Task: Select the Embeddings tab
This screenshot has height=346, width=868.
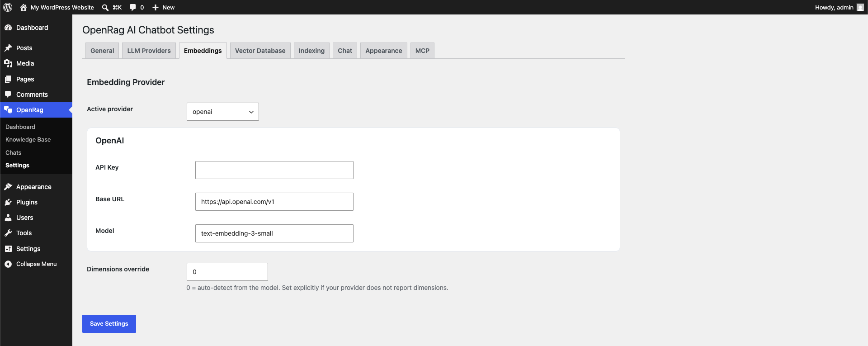Action: click(x=203, y=51)
